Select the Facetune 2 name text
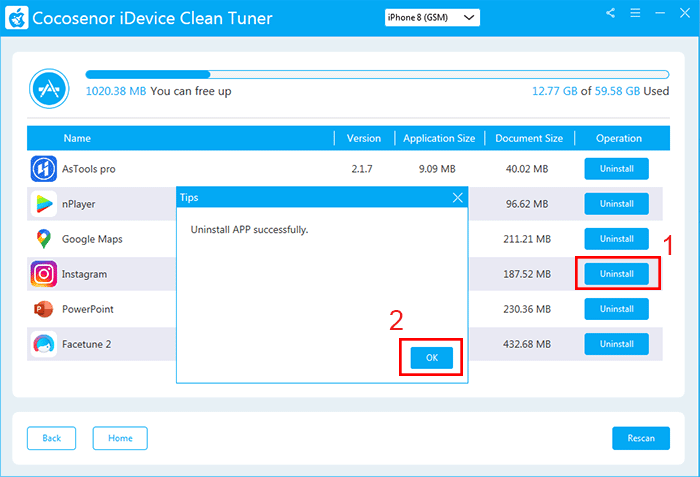Image resolution: width=700 pixels, height=477 pixels. click(86, 344)
